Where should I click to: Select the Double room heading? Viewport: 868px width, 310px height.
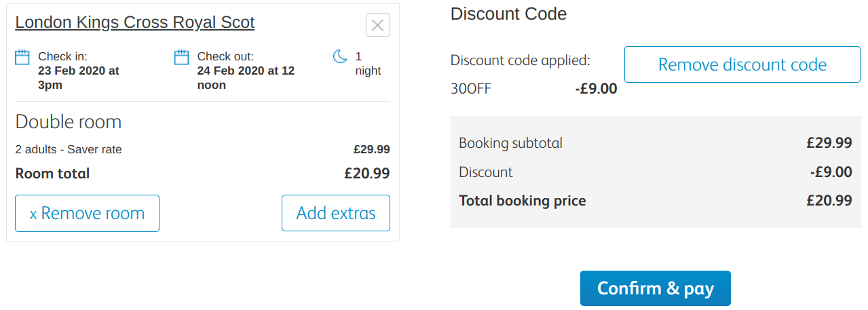click(x=69, y=122)
